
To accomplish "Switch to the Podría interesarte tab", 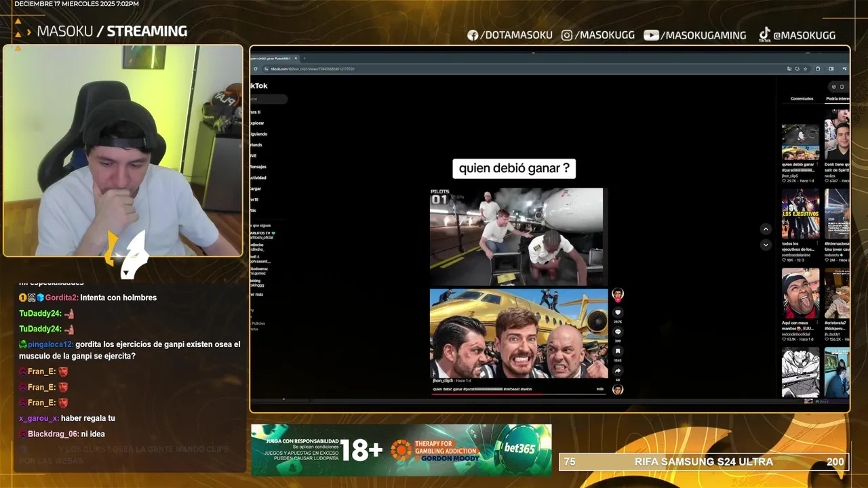I will click(837, 99).
